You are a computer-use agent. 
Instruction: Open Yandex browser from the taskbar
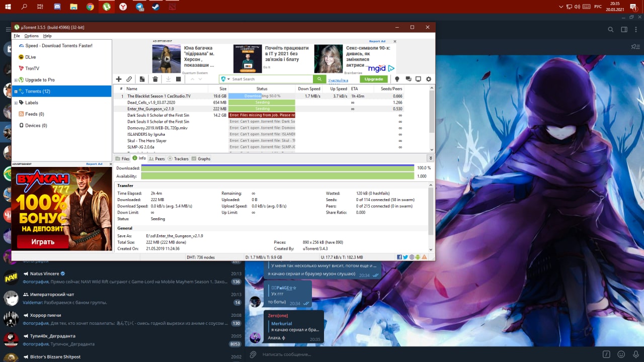[x=123, y=7]
